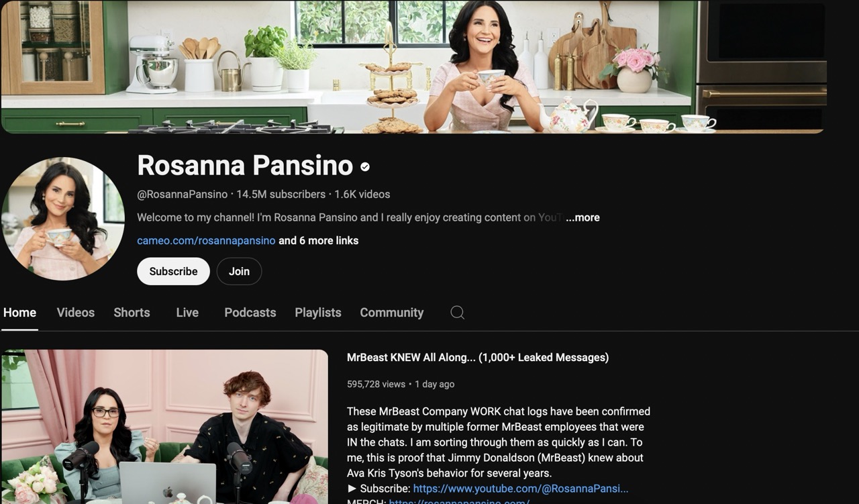859x504 pixels.
Task: Click the 'Welcome to my channel!' description text
Action: coord(349,217)
